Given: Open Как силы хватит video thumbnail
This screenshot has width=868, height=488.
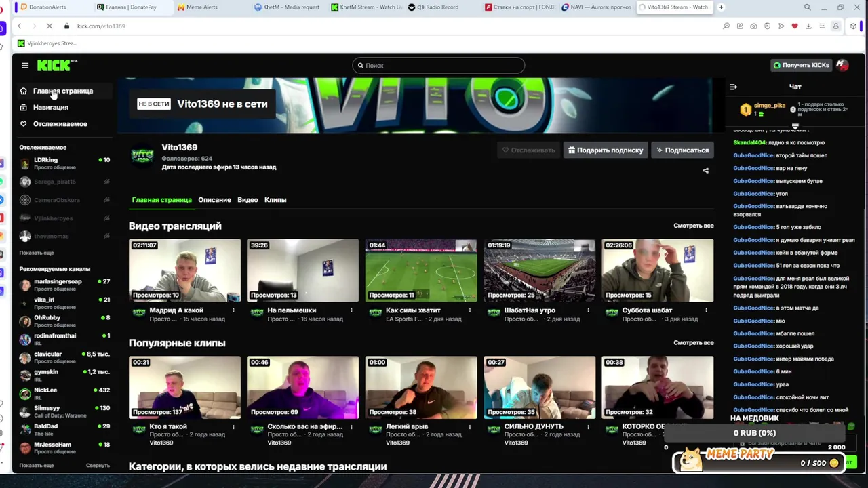Looking at the screenshot, I should click(x=421, y=270).
